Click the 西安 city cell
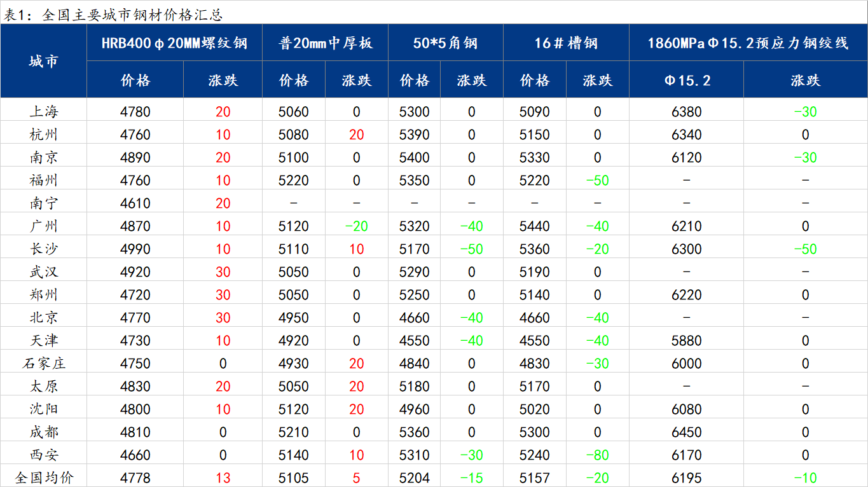868x487 pixels. click(43, 455)
